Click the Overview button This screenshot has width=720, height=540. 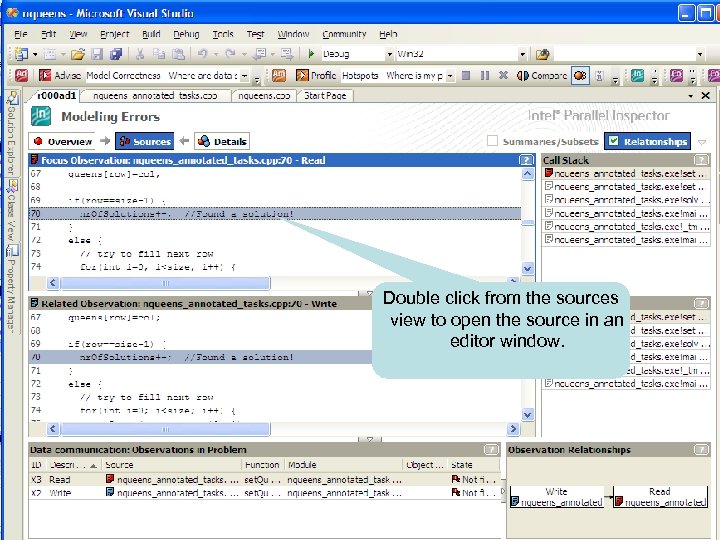click(x=63, y=141)
